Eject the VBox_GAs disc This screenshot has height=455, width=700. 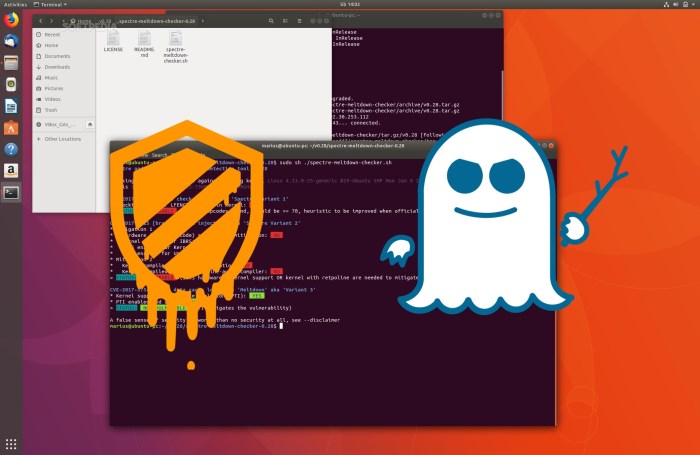tap(90, 125)
